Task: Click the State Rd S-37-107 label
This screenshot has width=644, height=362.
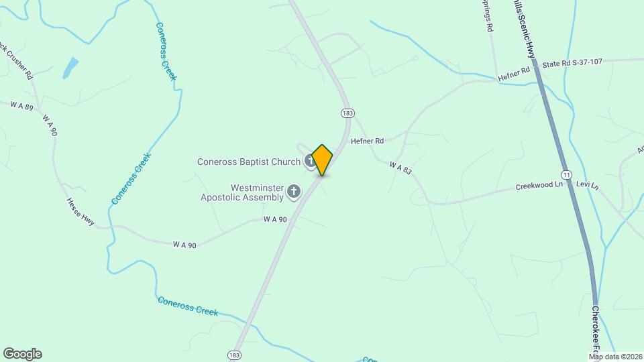Action: (x=572, y=63)
